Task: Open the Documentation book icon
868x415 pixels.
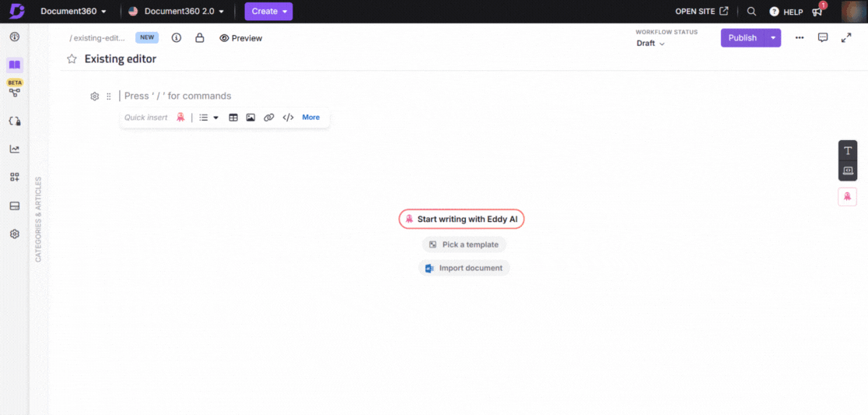Action: 15,65
